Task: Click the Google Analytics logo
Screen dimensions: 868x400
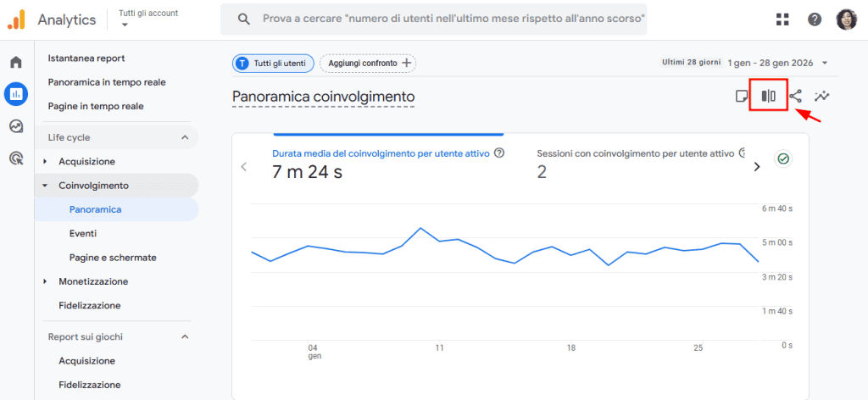Action: [x=16, y=20]
